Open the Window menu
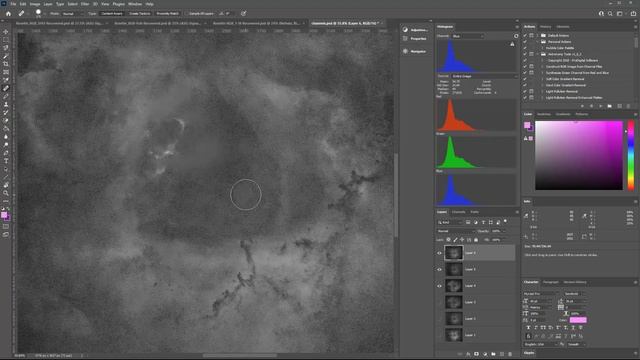This screenshot has height=360, width=640. (x=135, y=4)
